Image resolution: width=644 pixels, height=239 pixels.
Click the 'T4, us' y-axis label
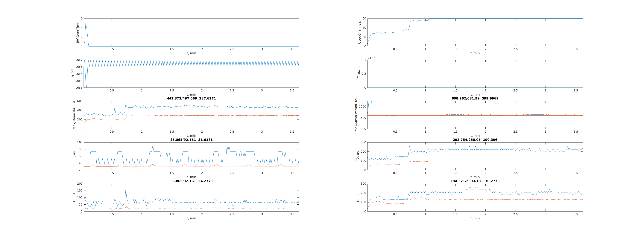click(358, 197)
